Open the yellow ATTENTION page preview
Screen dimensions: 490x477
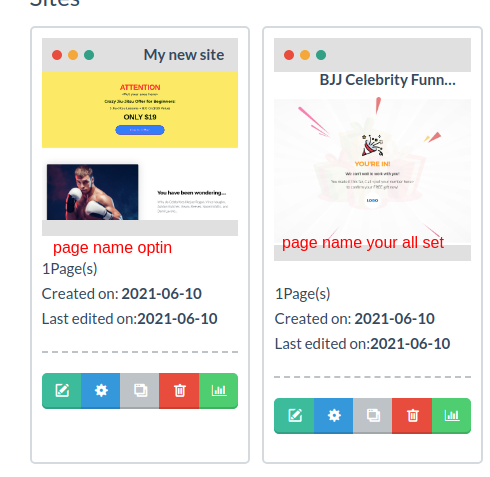pyautogui.click(x=140, y=110)
